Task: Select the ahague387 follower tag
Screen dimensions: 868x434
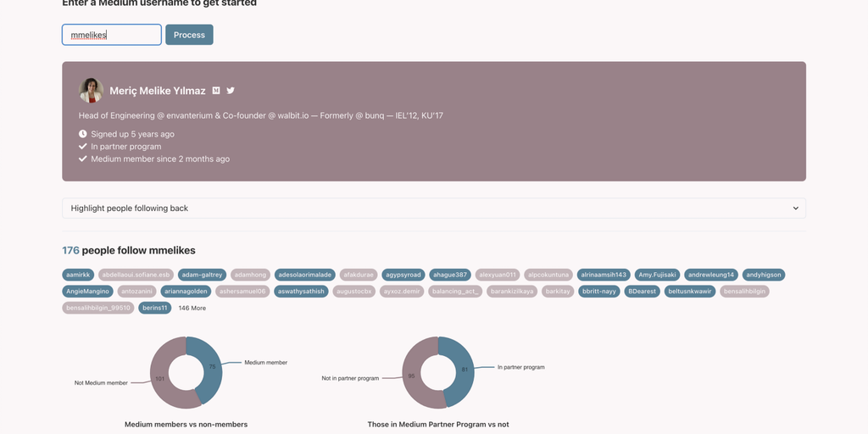Action: (x=450, y=275)
